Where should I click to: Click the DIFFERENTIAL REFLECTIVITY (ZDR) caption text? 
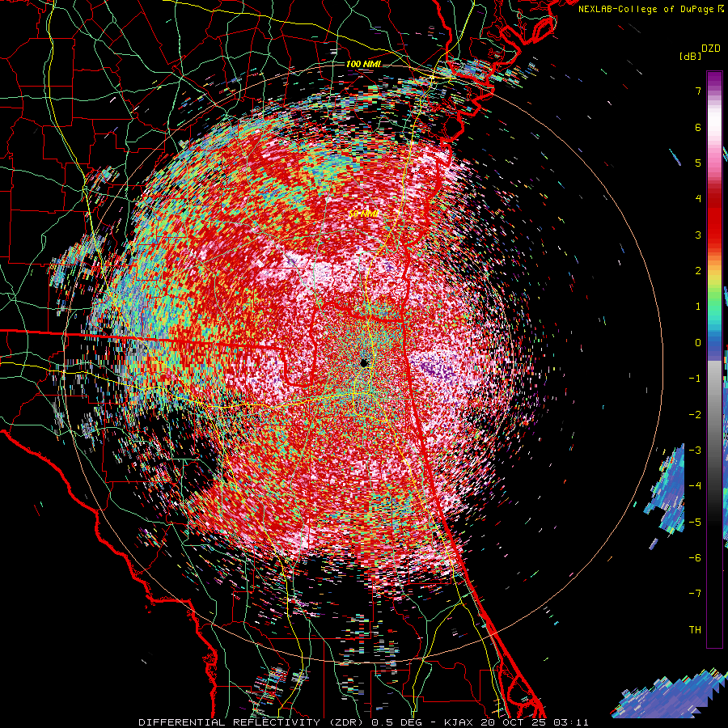point(252,722)
